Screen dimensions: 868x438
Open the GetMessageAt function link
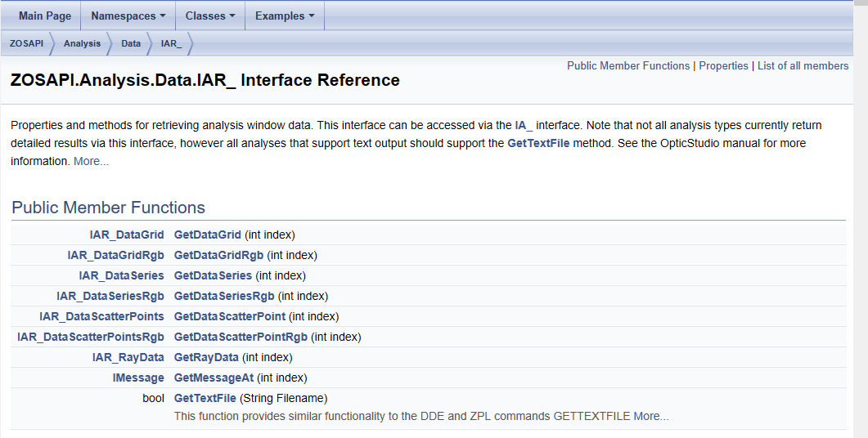(x=214, y=378)
